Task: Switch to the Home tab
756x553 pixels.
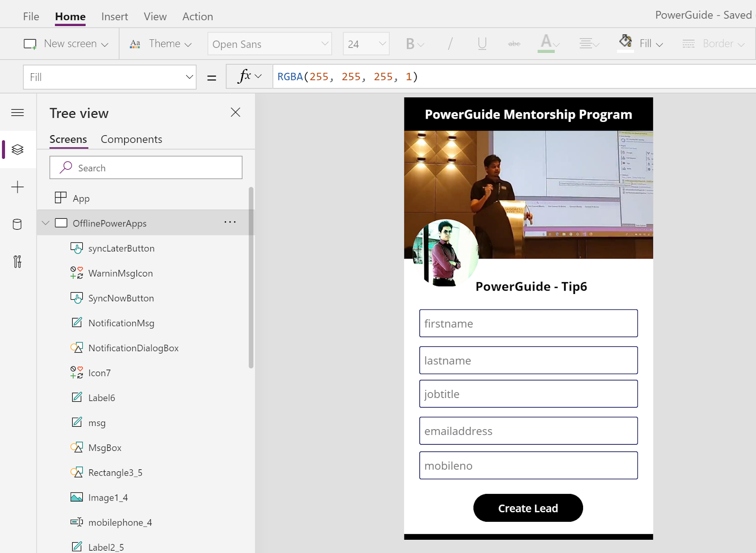Action: point(70,17)
